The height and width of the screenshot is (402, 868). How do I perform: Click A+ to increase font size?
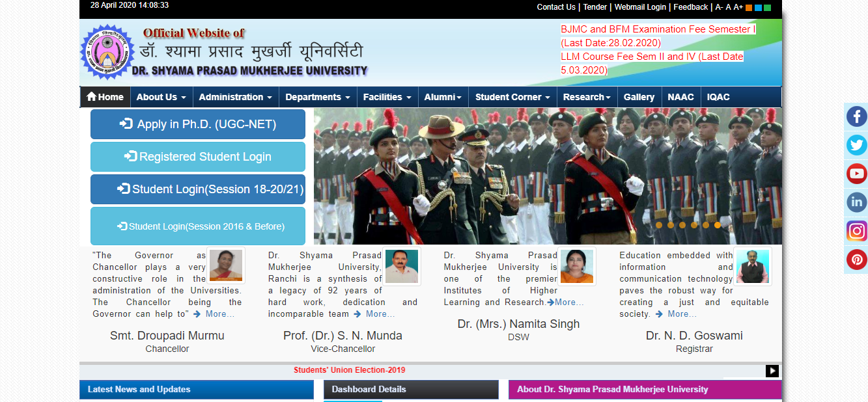736,7
